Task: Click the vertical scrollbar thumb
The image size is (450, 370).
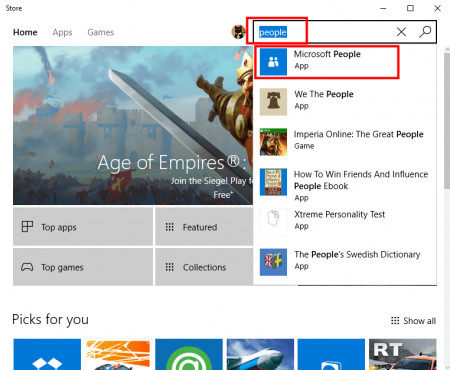Action: coord(447,122)
